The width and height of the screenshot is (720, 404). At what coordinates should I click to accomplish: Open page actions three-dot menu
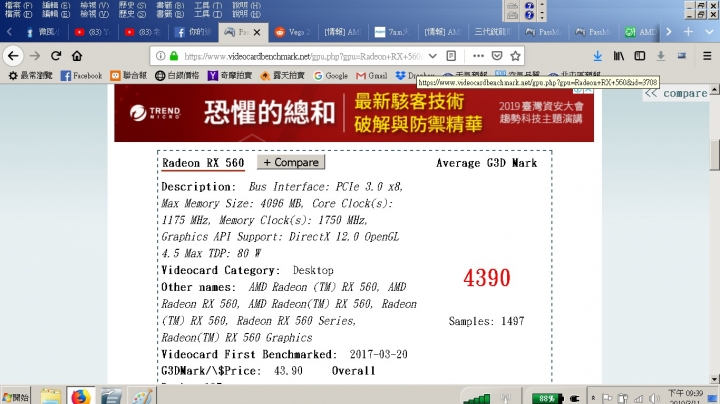click(478, 56)
